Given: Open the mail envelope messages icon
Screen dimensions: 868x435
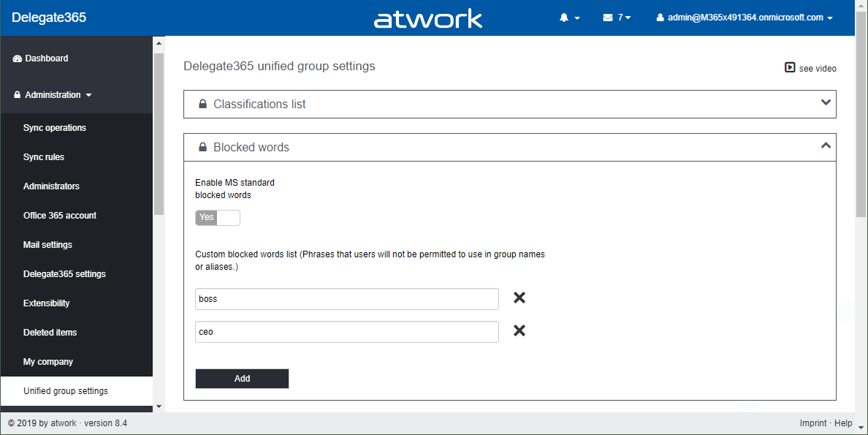Looking at the screenshot, I should [x=608, y=18].
